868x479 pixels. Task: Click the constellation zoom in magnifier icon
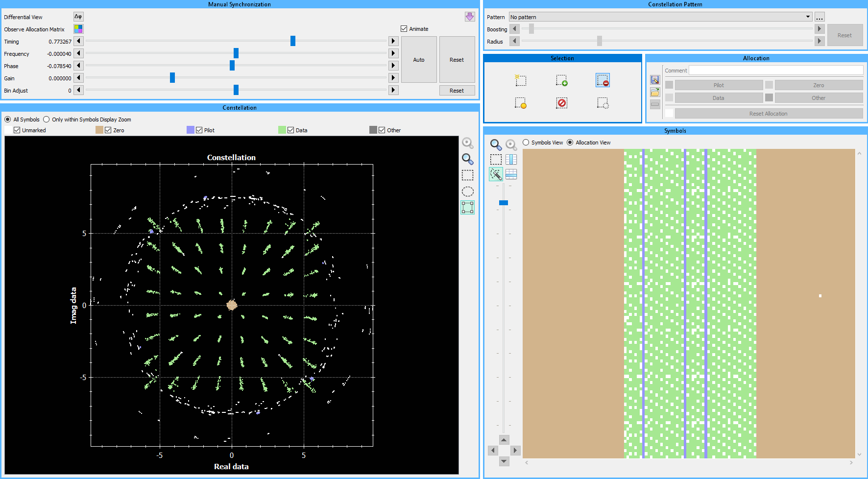pos(468,159)
